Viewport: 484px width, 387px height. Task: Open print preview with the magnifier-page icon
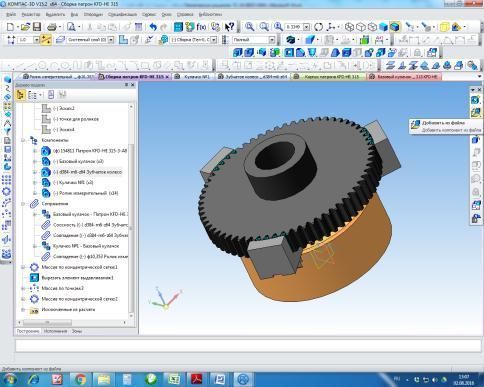point(71,27)
